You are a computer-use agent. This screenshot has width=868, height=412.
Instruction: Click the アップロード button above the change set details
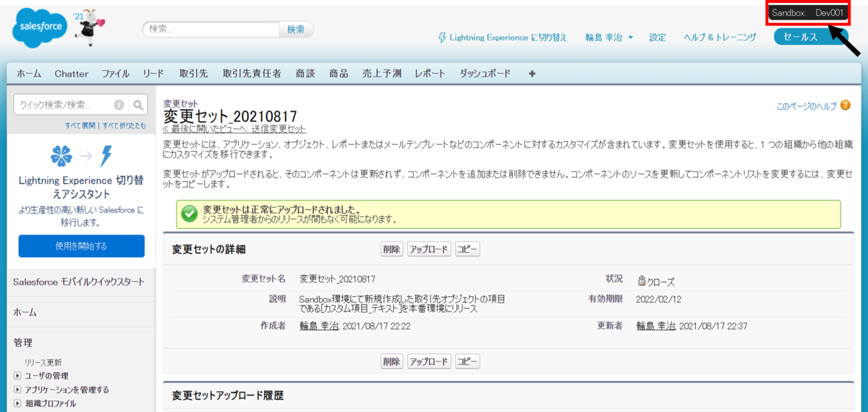428,249
